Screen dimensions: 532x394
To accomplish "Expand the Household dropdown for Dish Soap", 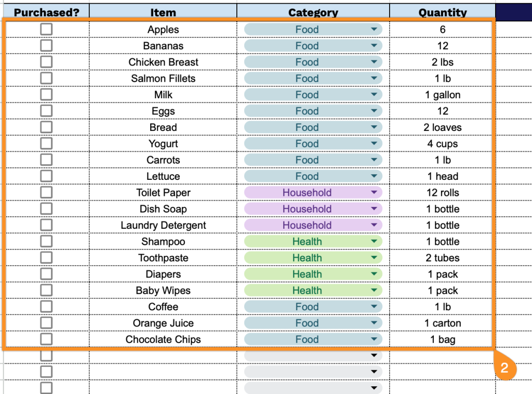I will pyautogui.click(x=374, y=209).
